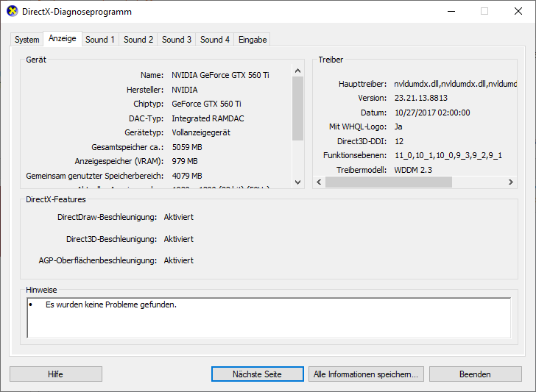
Task: Click the driver version 23.21.13.8813
Action: (x=421, y=98)
